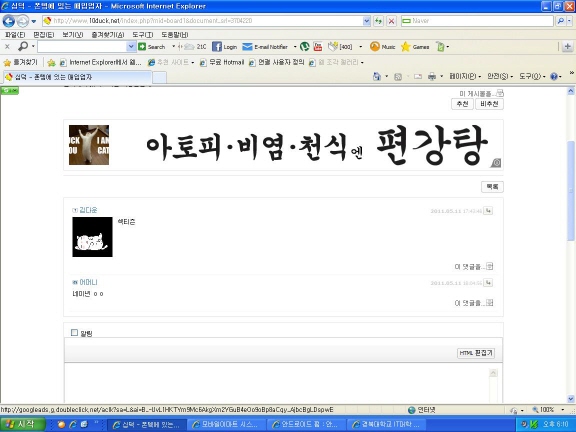Click the Games star icon
576x432 pixels.
tap(405, 47)
